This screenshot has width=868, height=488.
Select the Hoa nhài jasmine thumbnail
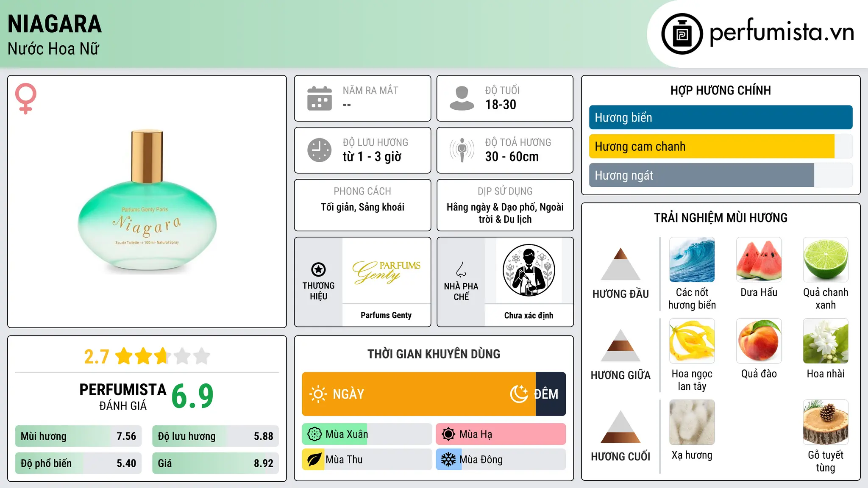click(x=826, y=341)
